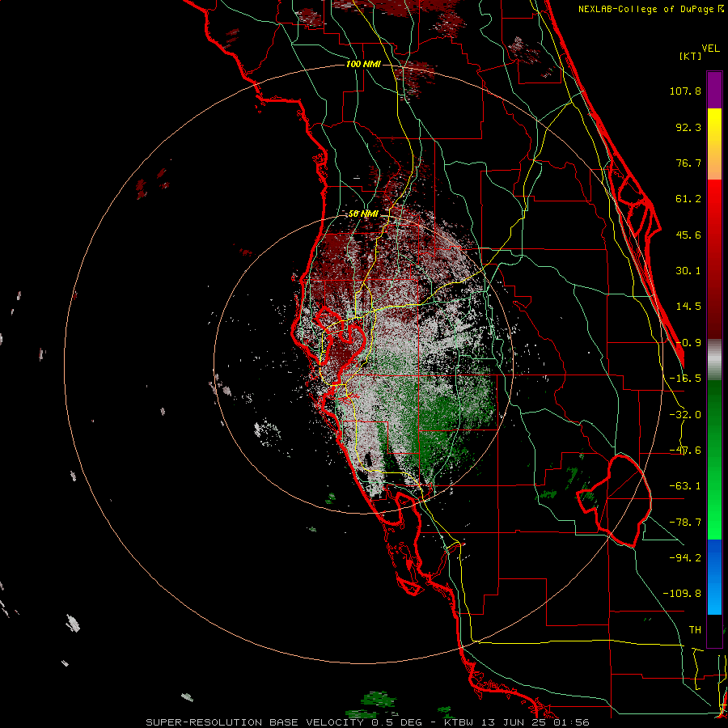Image resolution: width=728 pixels, height=728 pixels.
Task: Click the 14.5 velocity scale value
Action: point(688,307)
